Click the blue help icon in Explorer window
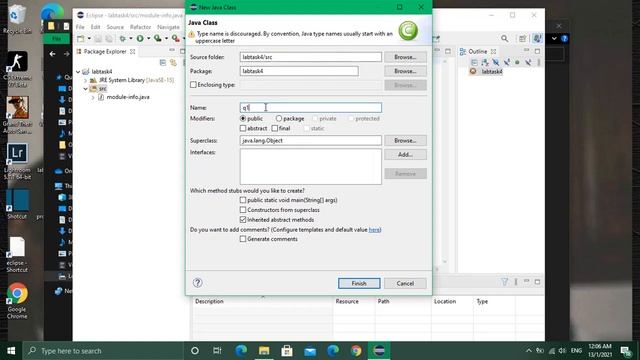Viewport: 640px width, 360px height. [564, 38]
